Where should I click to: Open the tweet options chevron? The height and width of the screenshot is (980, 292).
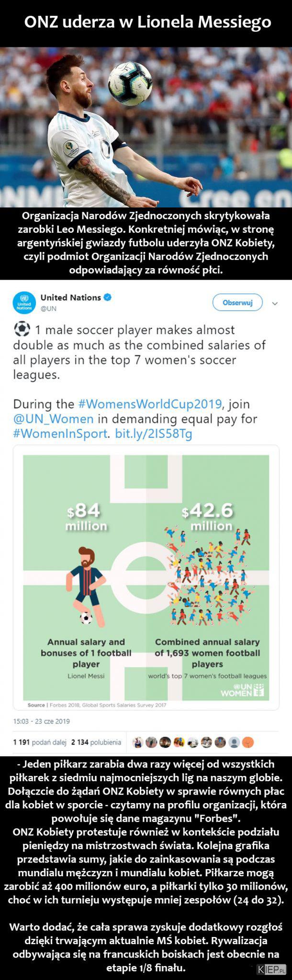tap(275, 303)
